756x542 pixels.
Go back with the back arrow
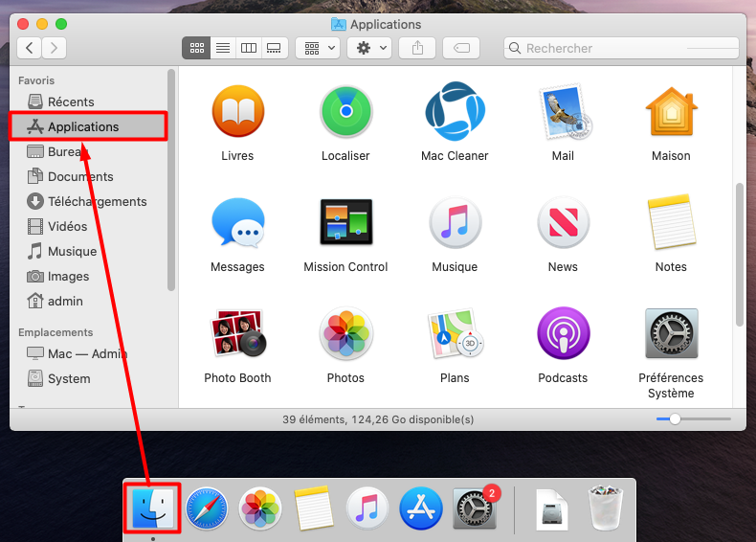pos(29,48)
